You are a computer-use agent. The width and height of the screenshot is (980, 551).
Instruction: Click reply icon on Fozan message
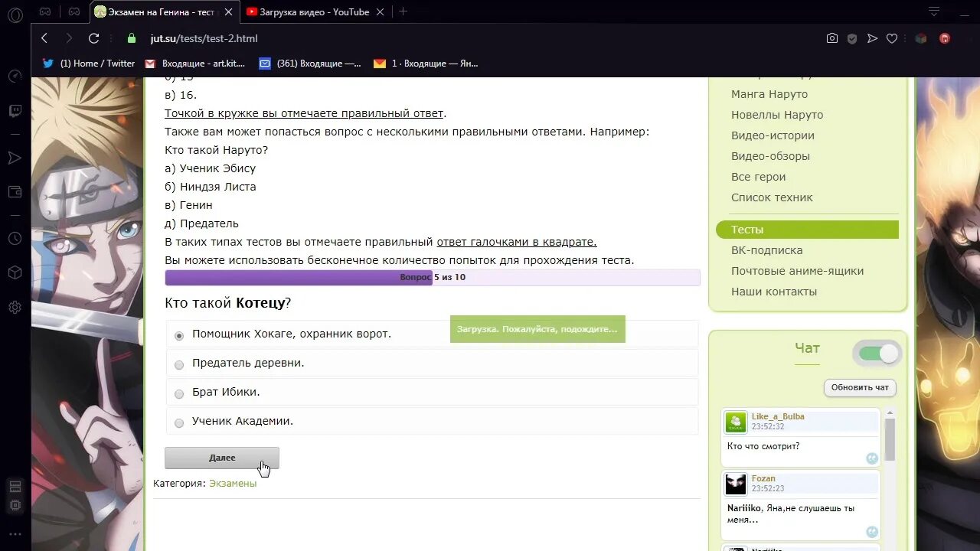pyautogui.click(x=872, y=532)
